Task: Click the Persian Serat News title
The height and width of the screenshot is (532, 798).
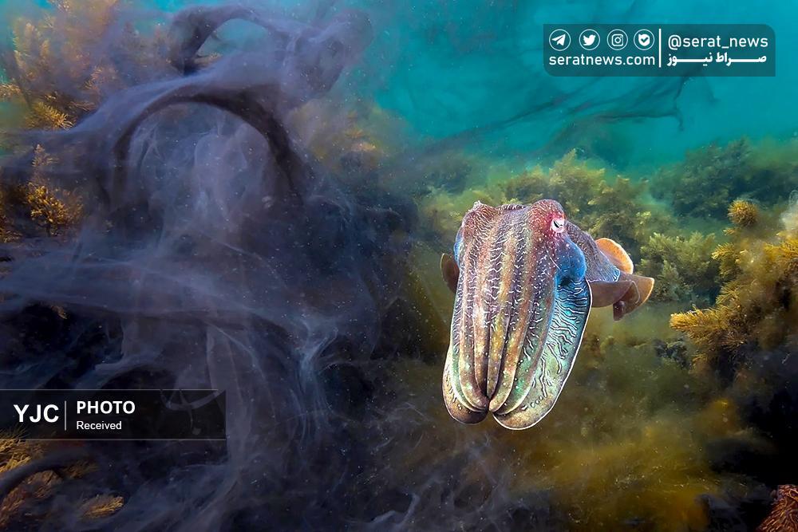Action: 717,61
